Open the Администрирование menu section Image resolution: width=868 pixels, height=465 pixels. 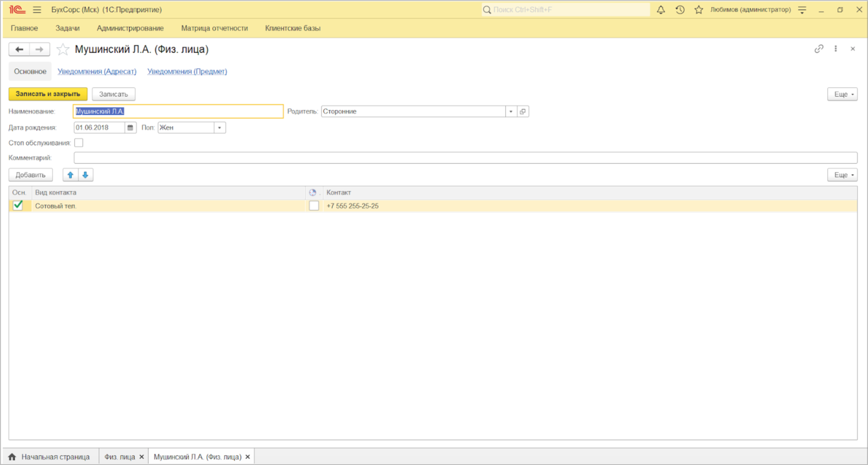130,28
